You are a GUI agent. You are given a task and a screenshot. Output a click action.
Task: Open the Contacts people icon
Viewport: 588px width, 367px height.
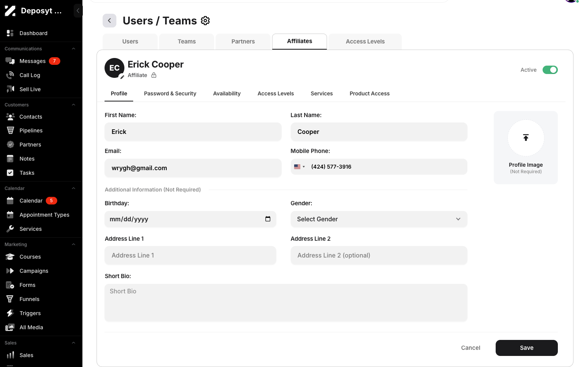[10, 117]
